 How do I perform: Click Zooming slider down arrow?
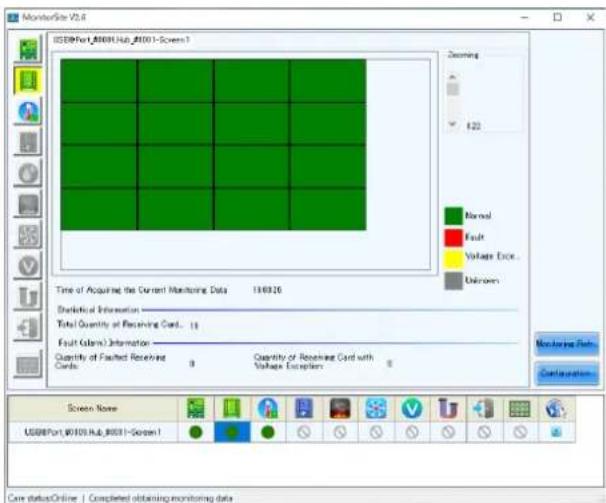click(x=453, y=124)
